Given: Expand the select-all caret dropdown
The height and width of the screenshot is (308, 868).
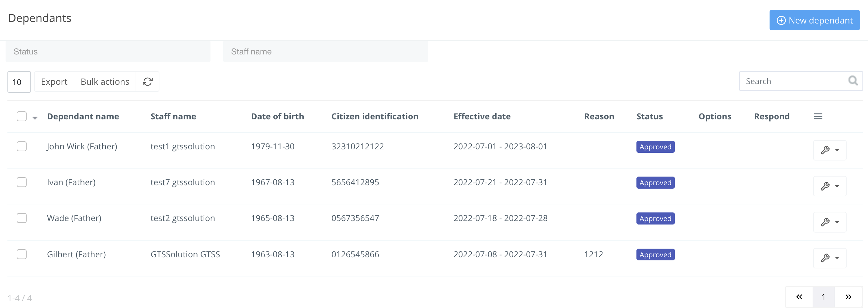Looking at the screenshot, I should click(35, 118).
